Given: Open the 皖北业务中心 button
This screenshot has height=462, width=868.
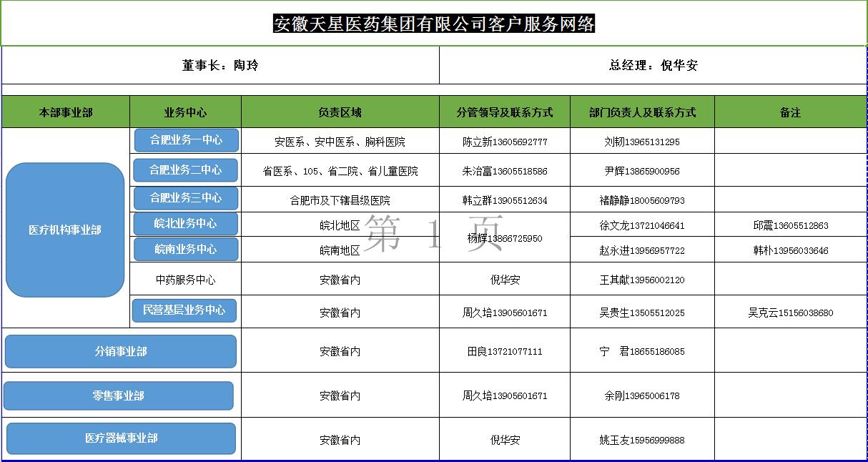Looking at the screenshot, I should click(185, 224).
